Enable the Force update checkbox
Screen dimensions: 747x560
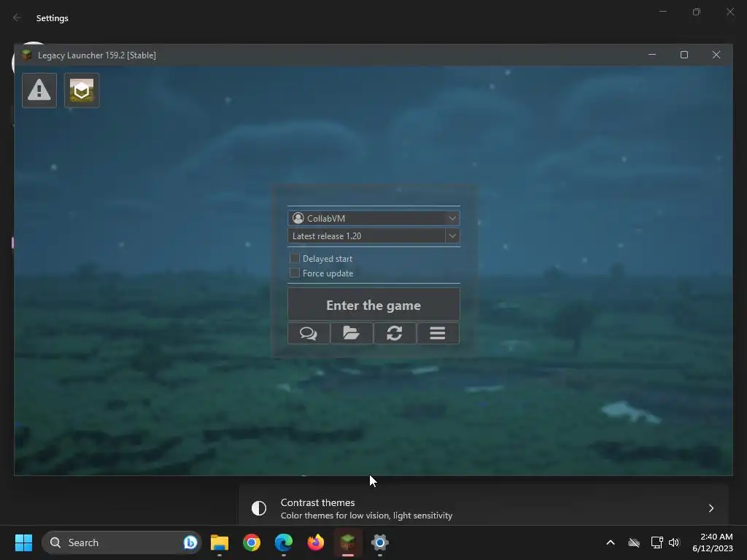(x=295, y=273)
